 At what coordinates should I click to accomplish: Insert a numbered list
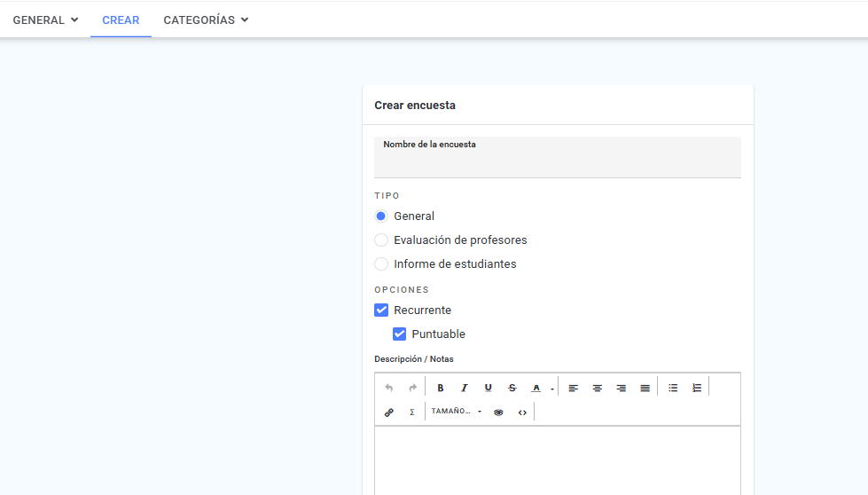(x=697, y=388)
